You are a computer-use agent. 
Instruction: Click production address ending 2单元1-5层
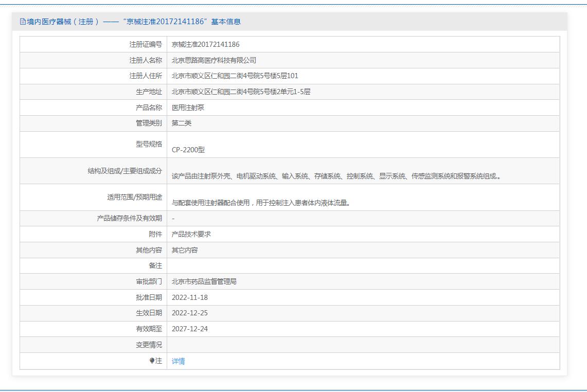pyautogui.click(x=241, y=92)
